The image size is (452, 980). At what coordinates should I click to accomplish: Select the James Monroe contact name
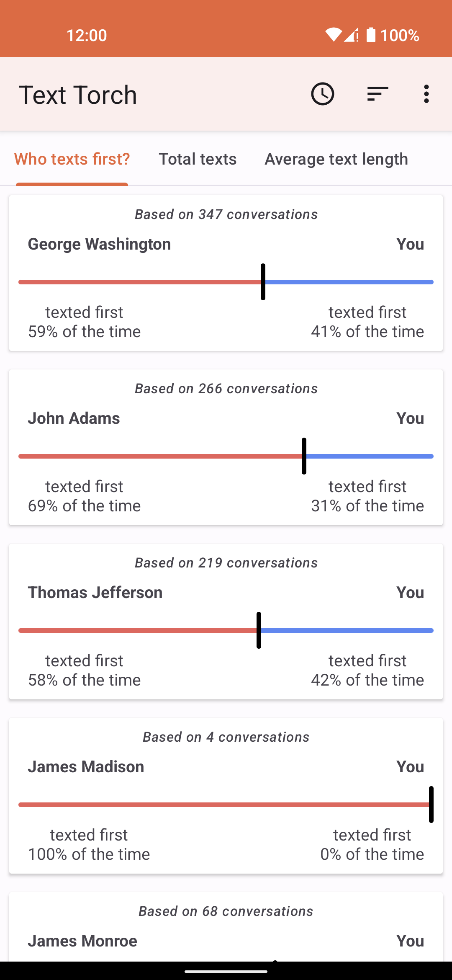coord(82,941)
